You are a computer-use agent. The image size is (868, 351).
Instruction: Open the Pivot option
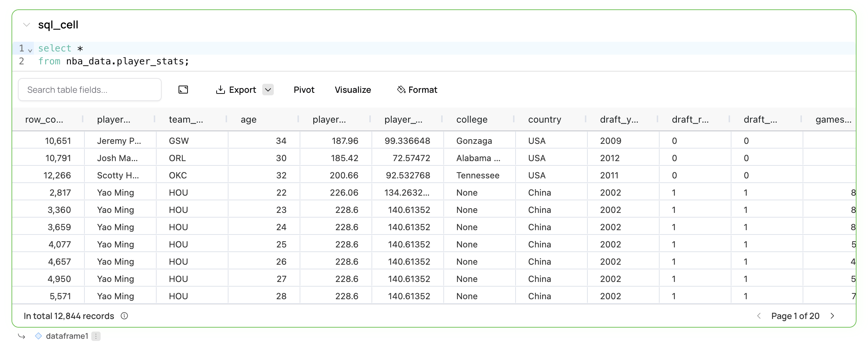tap(304, 90)
